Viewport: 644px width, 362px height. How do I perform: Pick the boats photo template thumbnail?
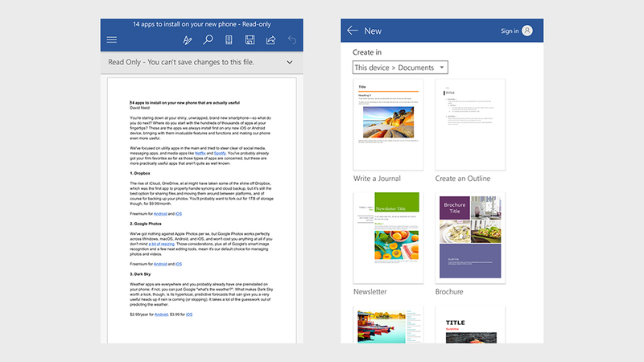pos(388,325)
